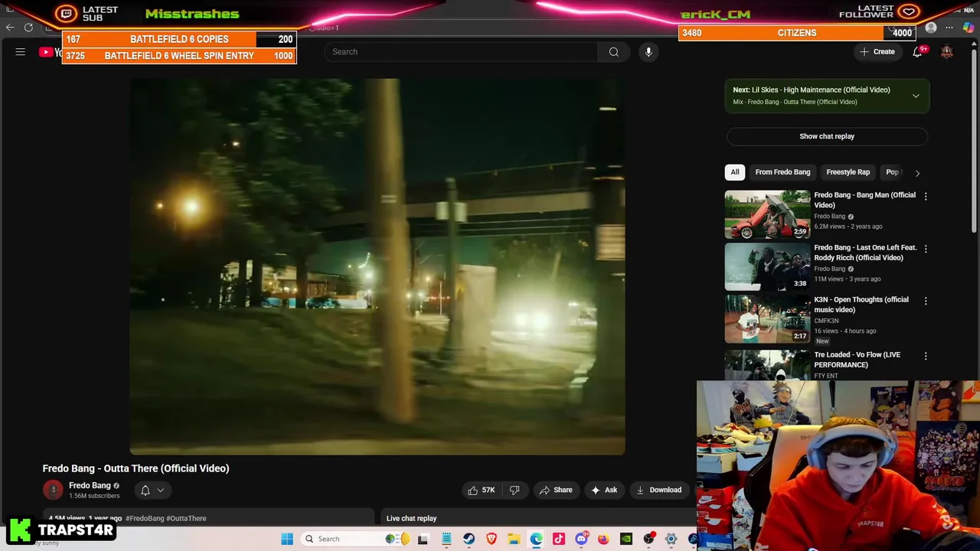Go back in the browser
The width and height of the screenshot is (980, 551).
[x=10, y=28]
